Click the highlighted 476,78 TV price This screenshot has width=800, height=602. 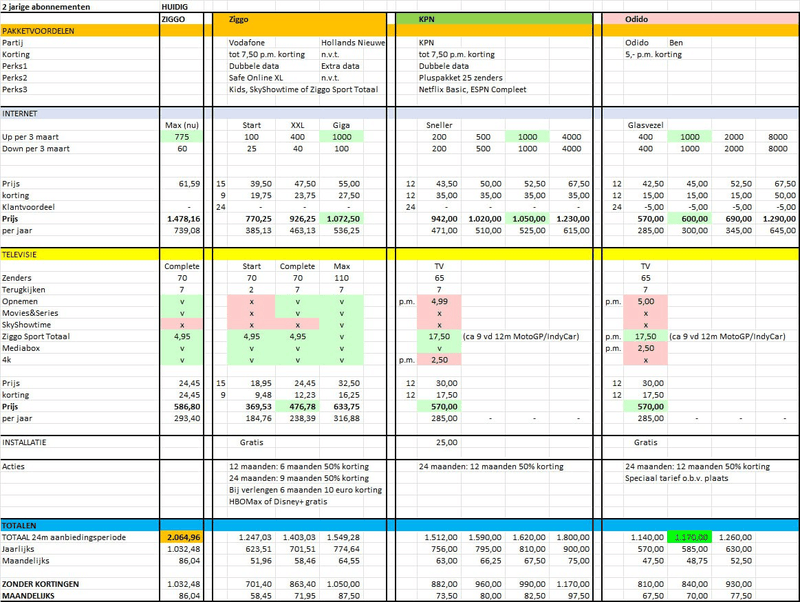point(297,407)
